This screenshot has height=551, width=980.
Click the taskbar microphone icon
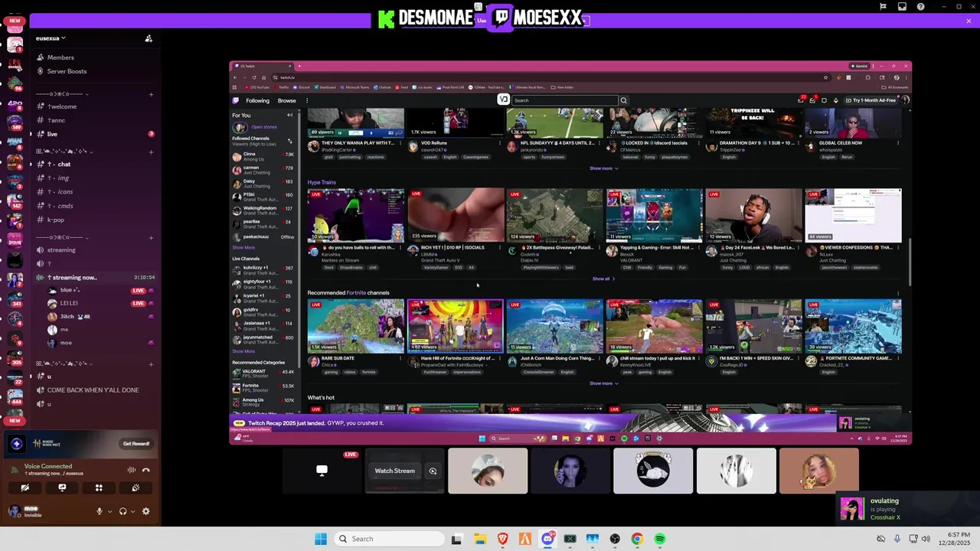[897, 539]
